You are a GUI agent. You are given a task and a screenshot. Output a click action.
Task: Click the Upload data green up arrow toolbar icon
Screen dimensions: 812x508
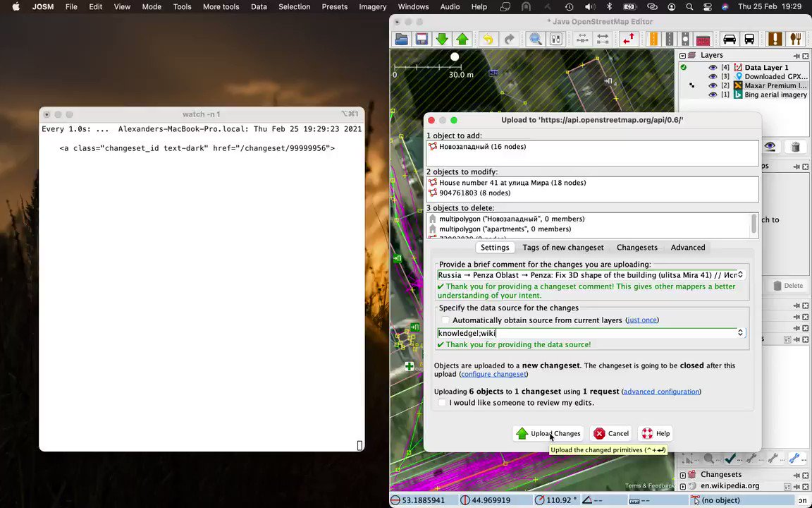point(462,39)
